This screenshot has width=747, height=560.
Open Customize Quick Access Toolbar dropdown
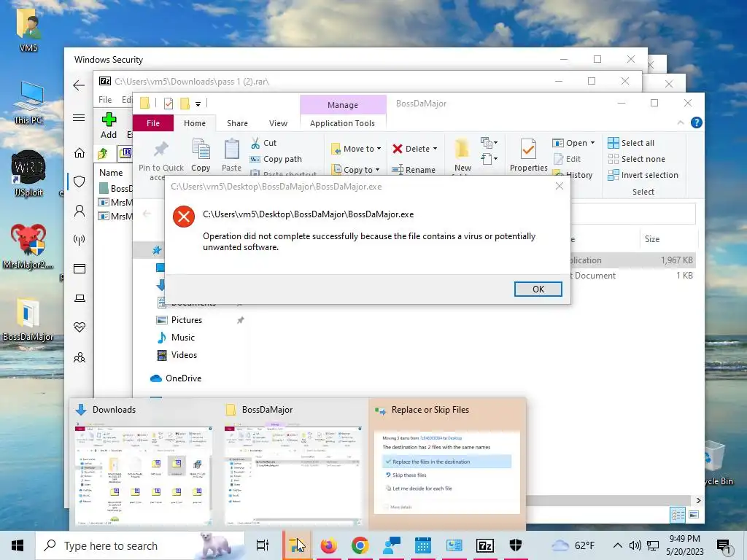pyautogui.click(x=198, y=104)
